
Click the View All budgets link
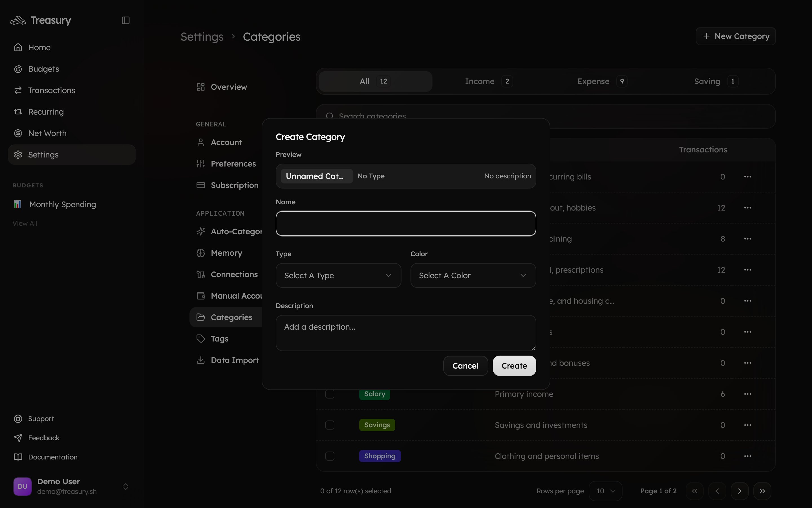(x=25, y=224)
